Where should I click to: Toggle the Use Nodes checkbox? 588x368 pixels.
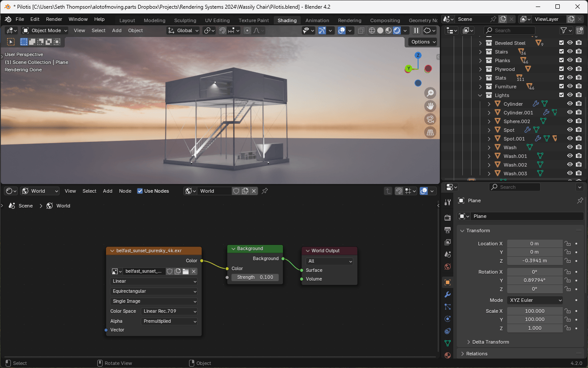click(x=140, y=191)
